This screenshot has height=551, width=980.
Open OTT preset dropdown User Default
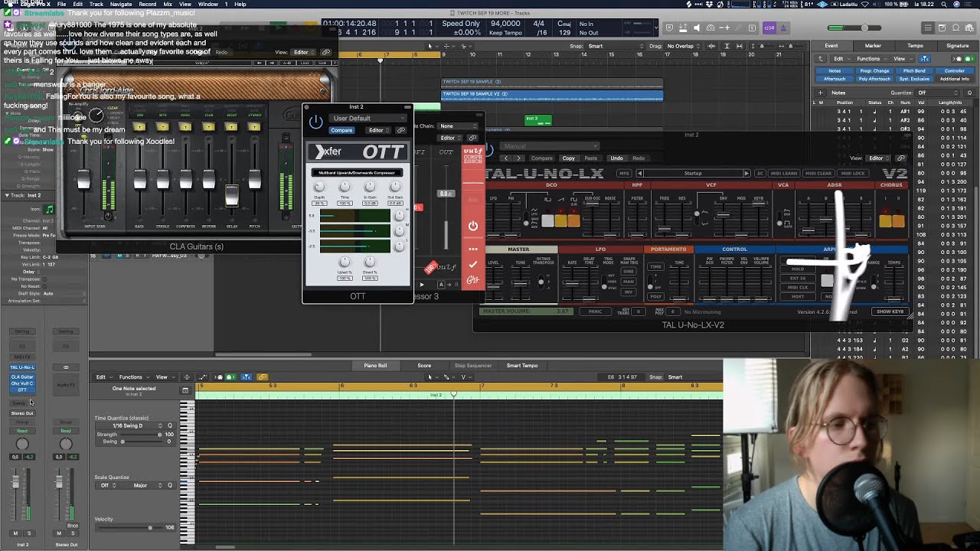370,119
